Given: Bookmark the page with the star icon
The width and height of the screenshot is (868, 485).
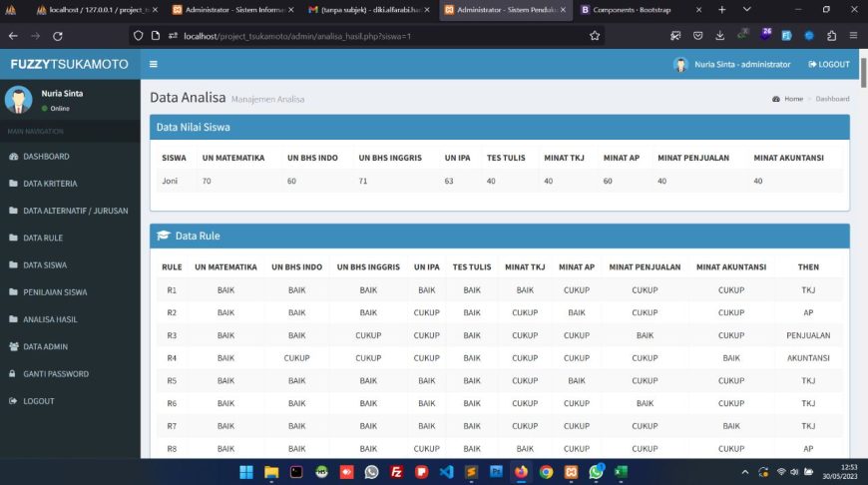Looking at the screenshot, I should (x=595, y=36).
